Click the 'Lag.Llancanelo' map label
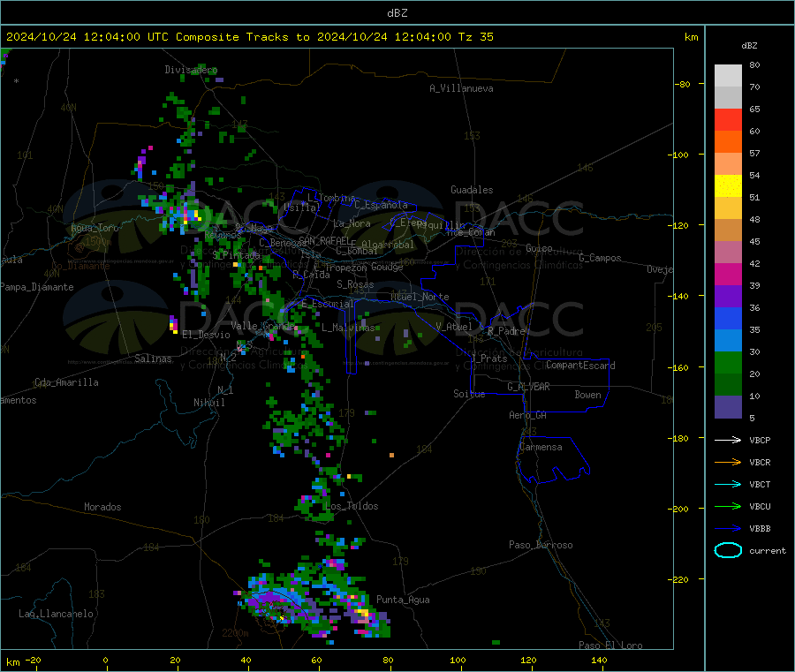Viewport: 795px width, 672px height. [x=56, y=614]
